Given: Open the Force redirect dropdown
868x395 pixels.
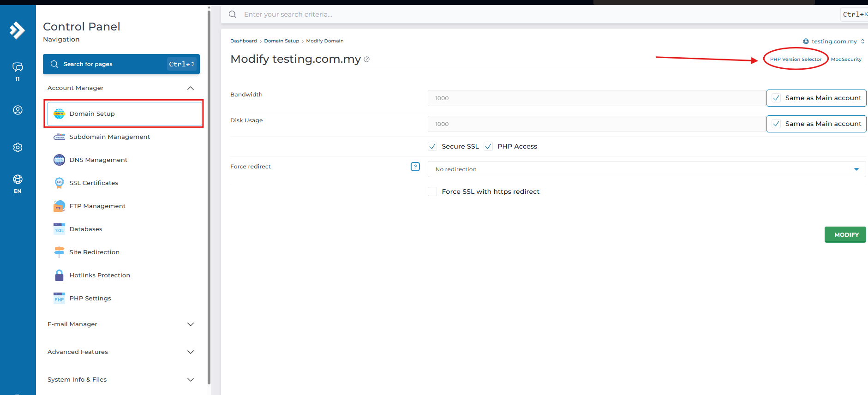Looking at the screenshot, I should [646, 169].
